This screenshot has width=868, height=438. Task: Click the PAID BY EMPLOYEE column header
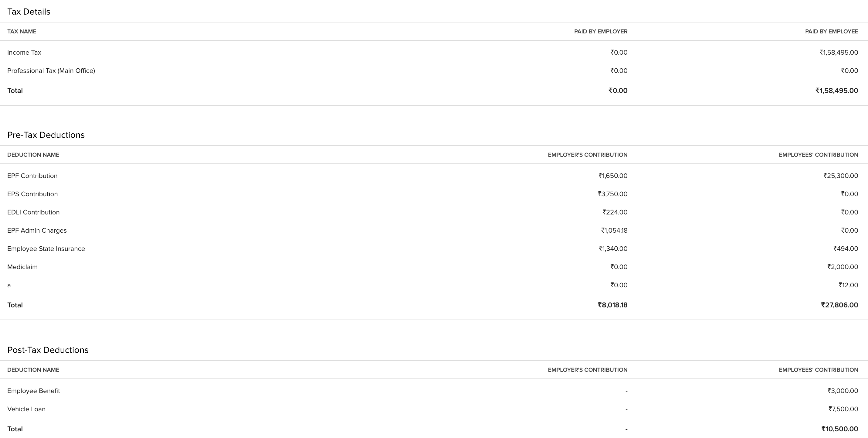pos(831,32)
